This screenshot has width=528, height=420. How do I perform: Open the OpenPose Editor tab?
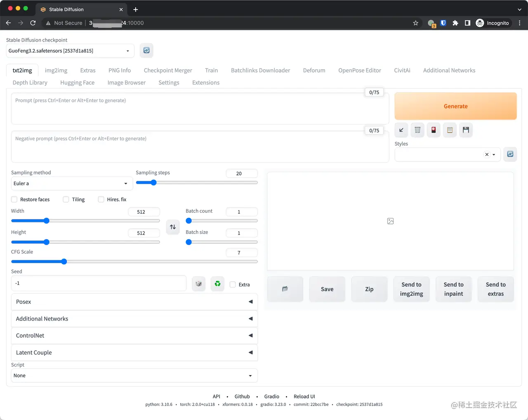tap(360, 70)
